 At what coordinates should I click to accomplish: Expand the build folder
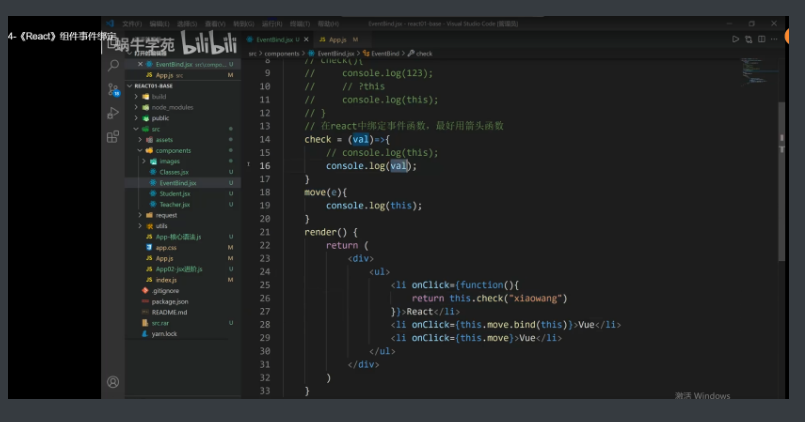[136, 97]
